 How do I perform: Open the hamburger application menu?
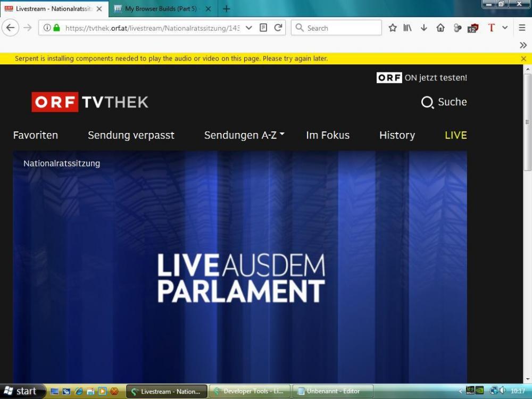pos(522,28)
